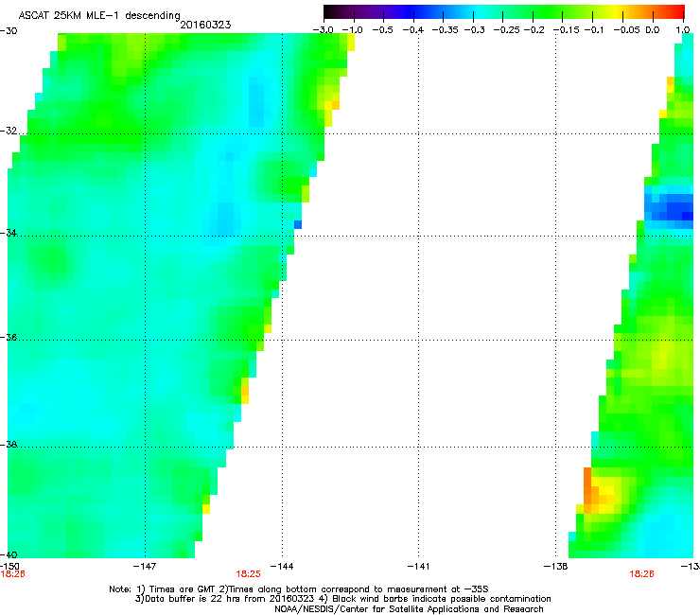Click the black end of the color bar
This screenshot has height=615, width=700.
[330, 12]
